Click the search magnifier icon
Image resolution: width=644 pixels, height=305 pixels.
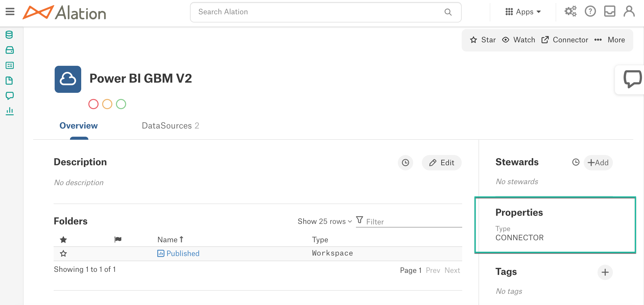tap(448, 12)
